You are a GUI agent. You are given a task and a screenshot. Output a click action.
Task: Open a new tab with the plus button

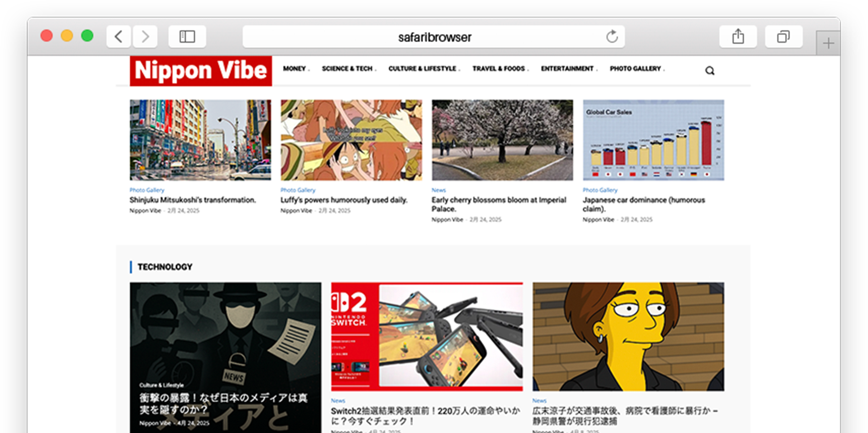tap(828, 43)
